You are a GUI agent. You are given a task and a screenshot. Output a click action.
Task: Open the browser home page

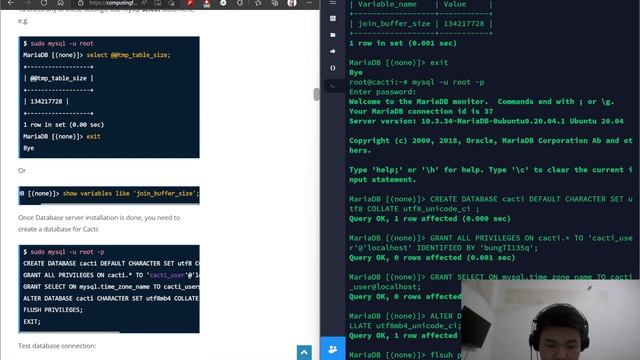click(60, 3)
